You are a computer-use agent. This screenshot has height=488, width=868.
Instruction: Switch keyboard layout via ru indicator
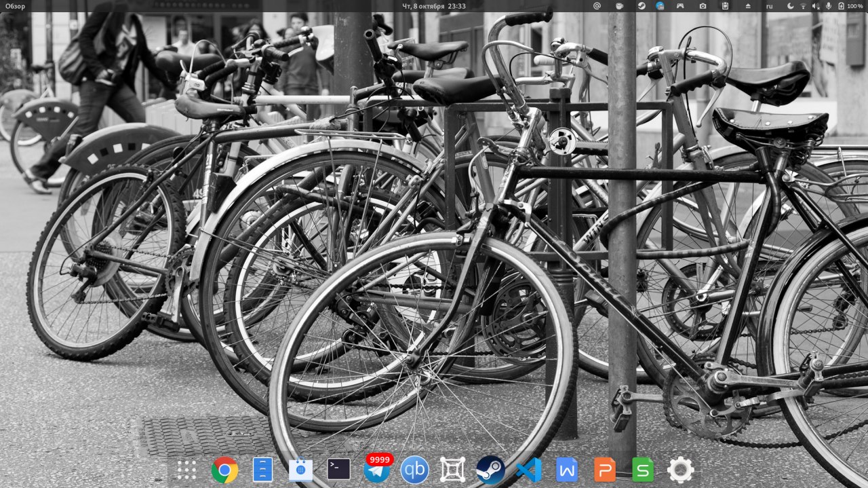click(x=769, y=6)
